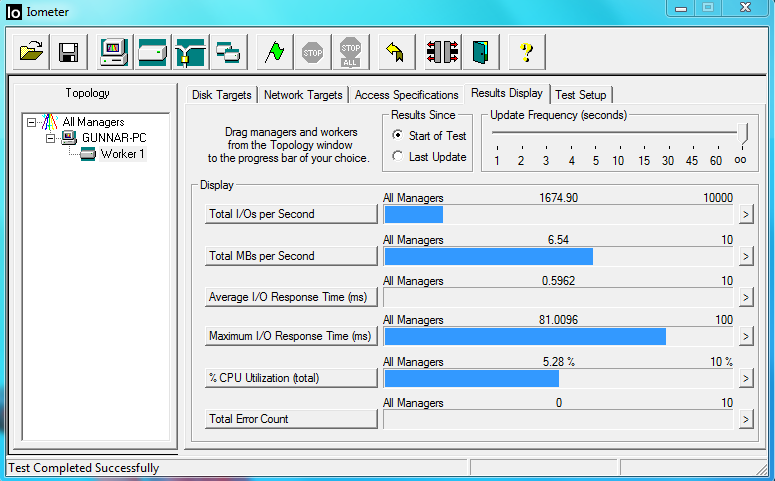Image resolution: width=775 pixels, height=481 pixels.
Task: Click Total I/Os per Second progress bar
Action: click(558, 215)
